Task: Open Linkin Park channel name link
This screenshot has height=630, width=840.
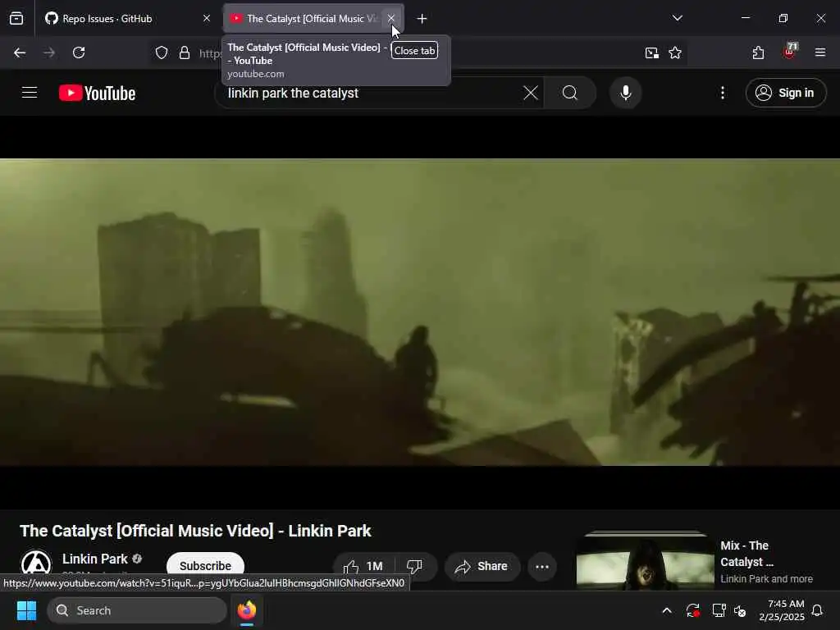Action: pos(95,559)
